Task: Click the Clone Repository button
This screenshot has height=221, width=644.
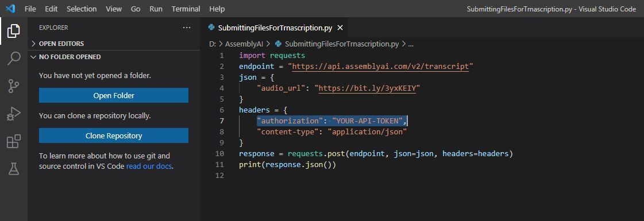Action: point(114,135)
